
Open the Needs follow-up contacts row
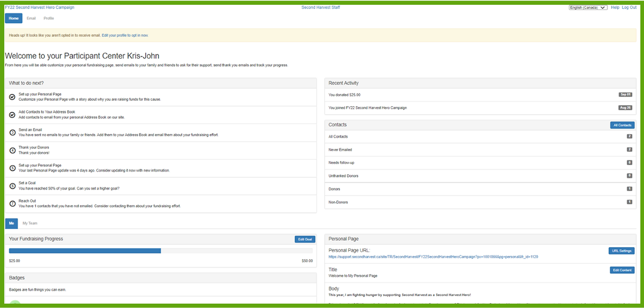coord(480,163)
